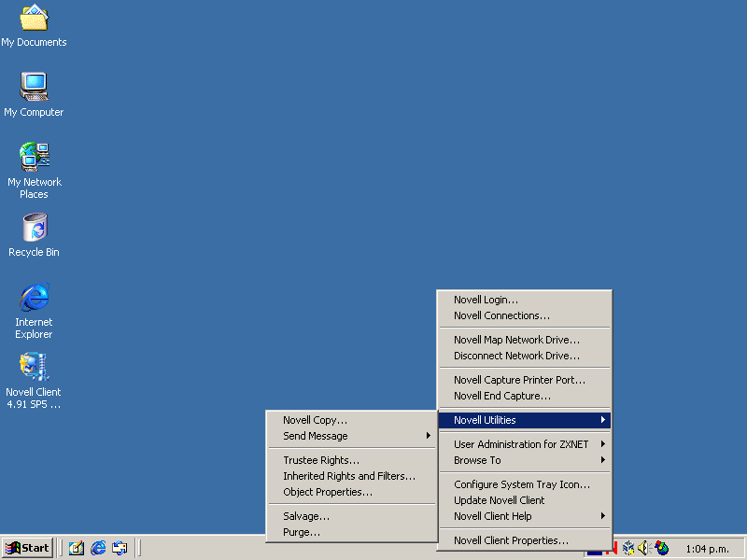Select the Recycle Bin icon
747x560 pixels.
[34, 235]
